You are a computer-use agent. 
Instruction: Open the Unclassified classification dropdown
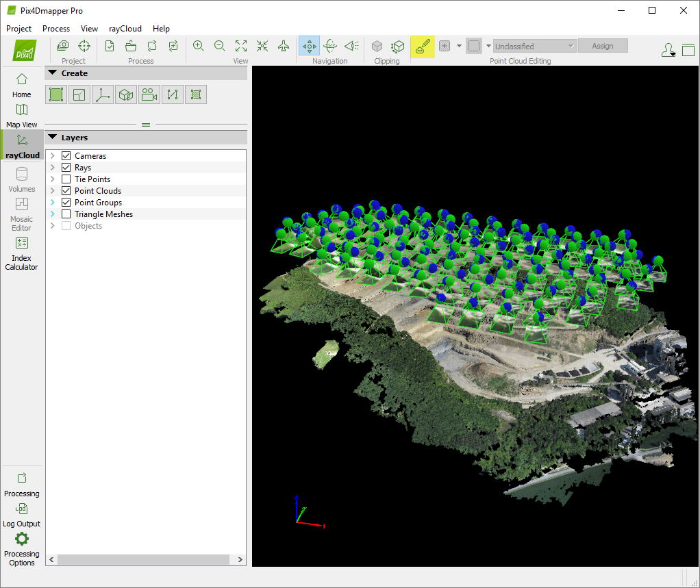pyautogui.click(x=534, y=45)
